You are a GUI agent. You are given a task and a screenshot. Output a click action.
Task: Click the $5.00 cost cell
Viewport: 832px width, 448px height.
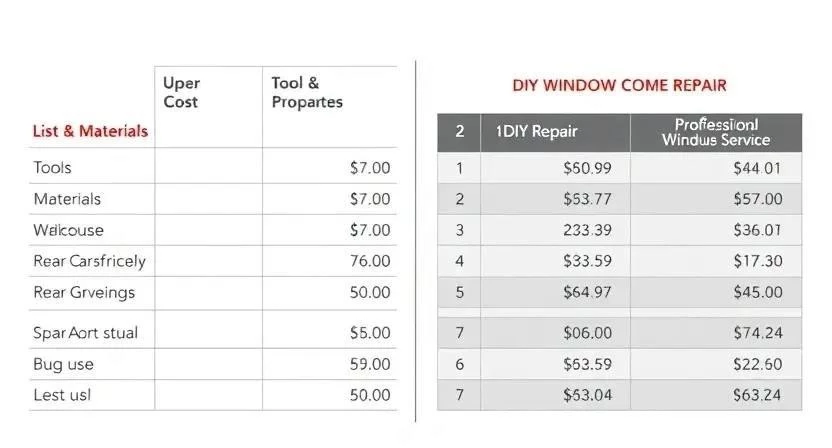370,332
